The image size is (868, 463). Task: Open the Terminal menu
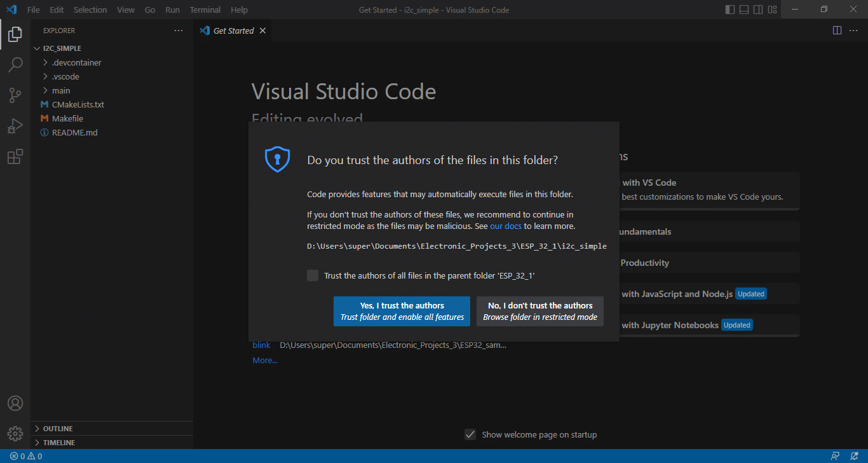[205, 10]
